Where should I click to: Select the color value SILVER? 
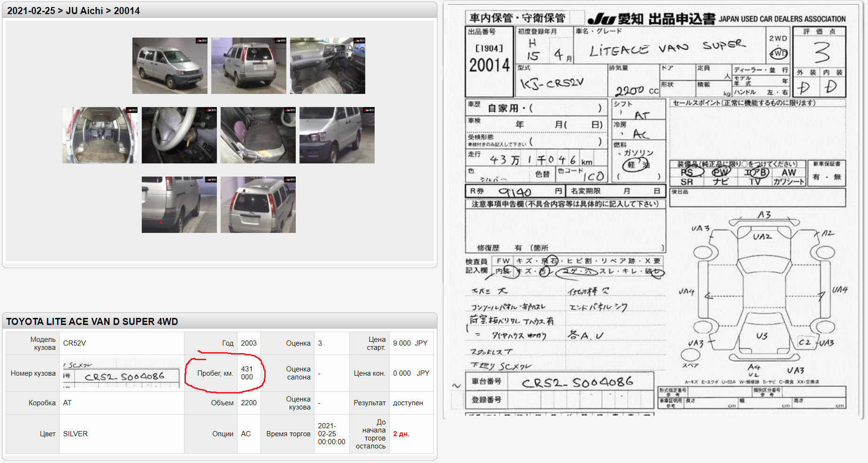coord(76,434)
